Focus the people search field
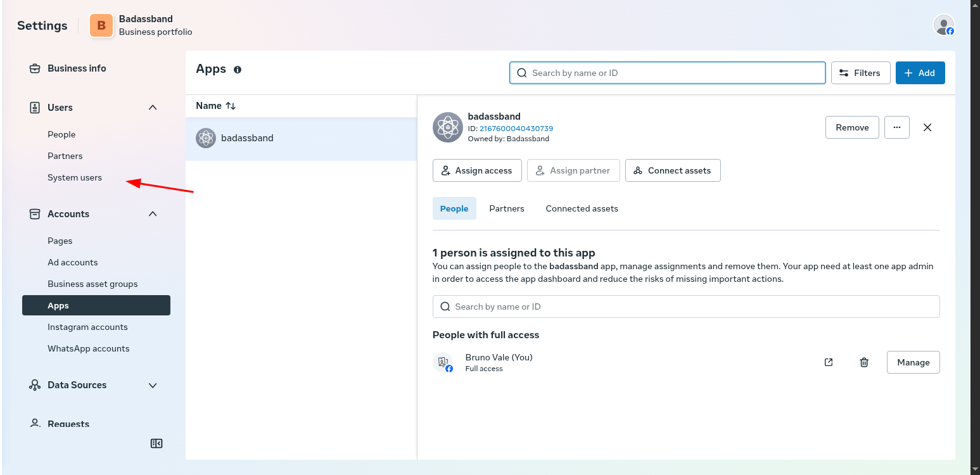 click(686, 307)
